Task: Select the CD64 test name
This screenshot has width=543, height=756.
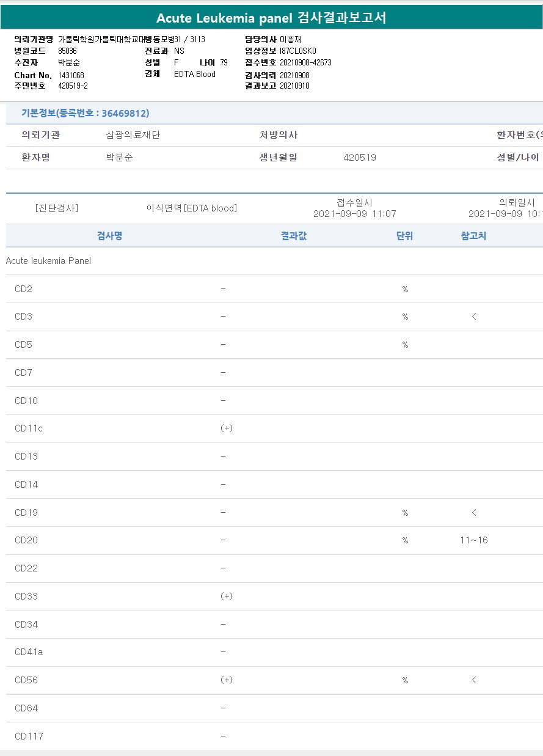Action: (x=26, y=708)
